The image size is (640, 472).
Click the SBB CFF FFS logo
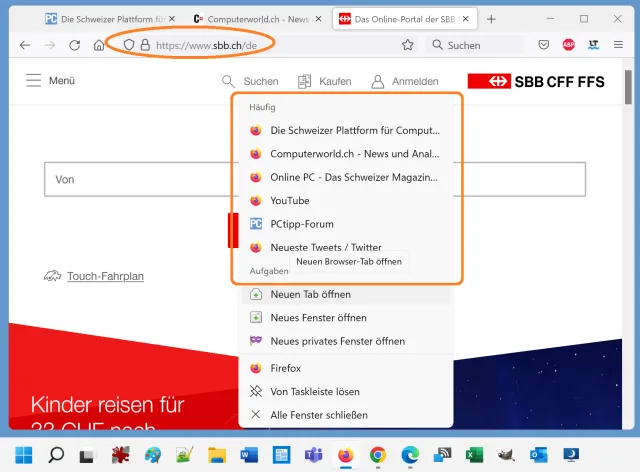click(536, 81)
